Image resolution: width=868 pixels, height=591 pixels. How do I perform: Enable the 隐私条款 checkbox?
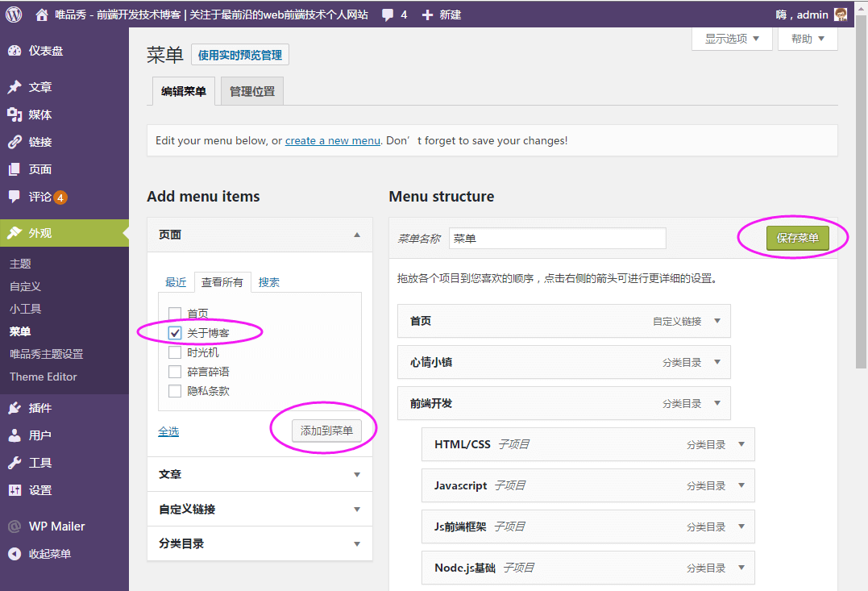tap(174, 391)
